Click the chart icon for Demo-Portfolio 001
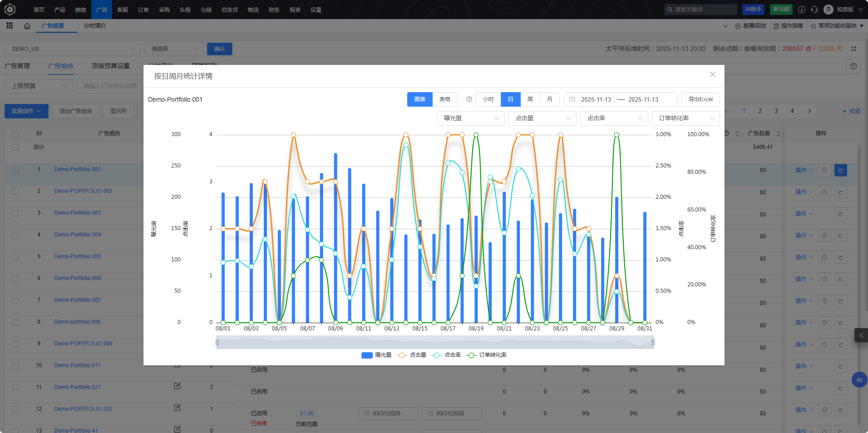This screenshot has width=868, height=433. tap(840, 170)
